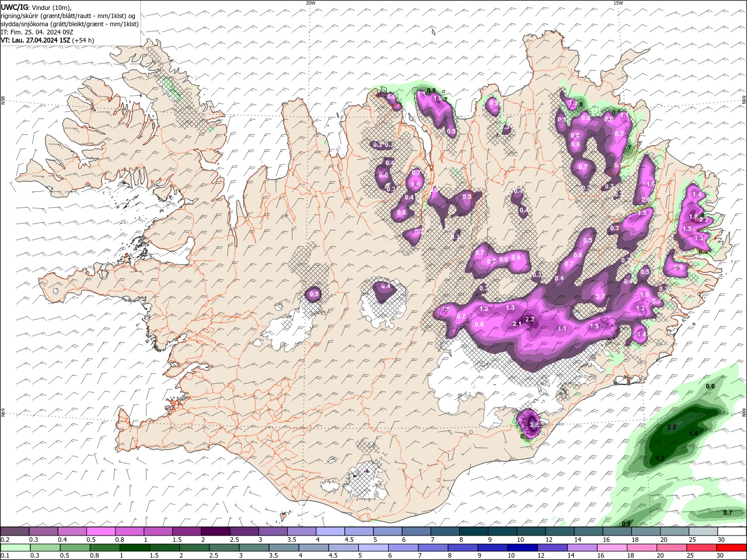This screenshot has width=747, height=560.
Task: Click the '2.1' snowfall value on the map
Action: [x=516, y=324]
